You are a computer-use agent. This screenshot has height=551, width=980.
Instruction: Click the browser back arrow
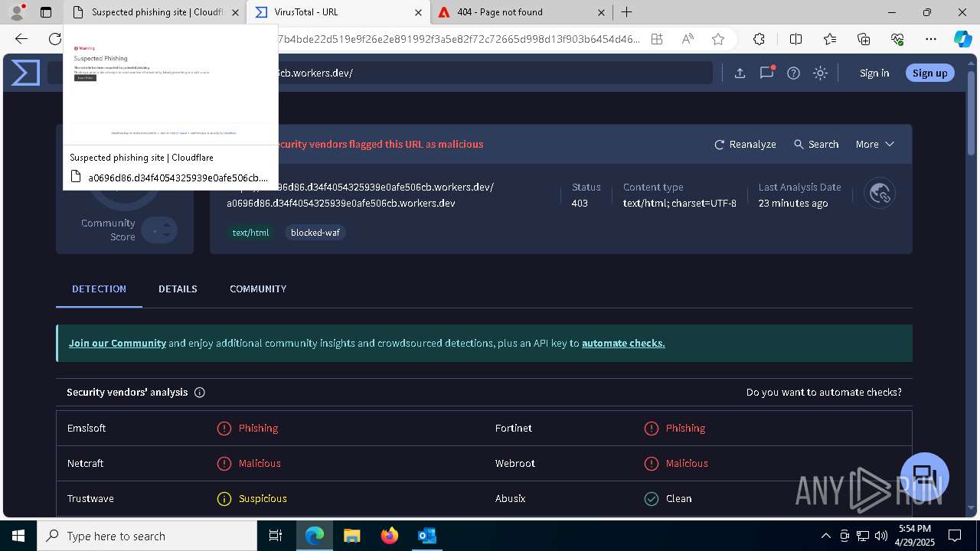coord(21,39)
